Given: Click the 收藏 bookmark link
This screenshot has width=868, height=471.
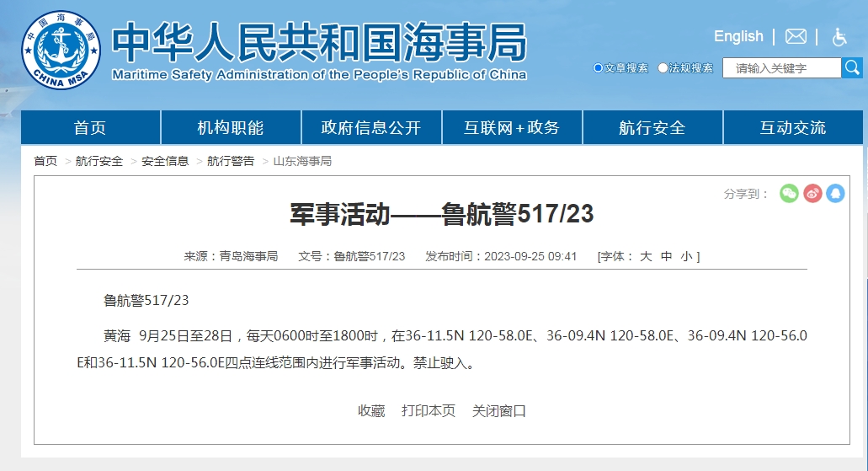Looking at the screenshot, I should tap(371, 411).
